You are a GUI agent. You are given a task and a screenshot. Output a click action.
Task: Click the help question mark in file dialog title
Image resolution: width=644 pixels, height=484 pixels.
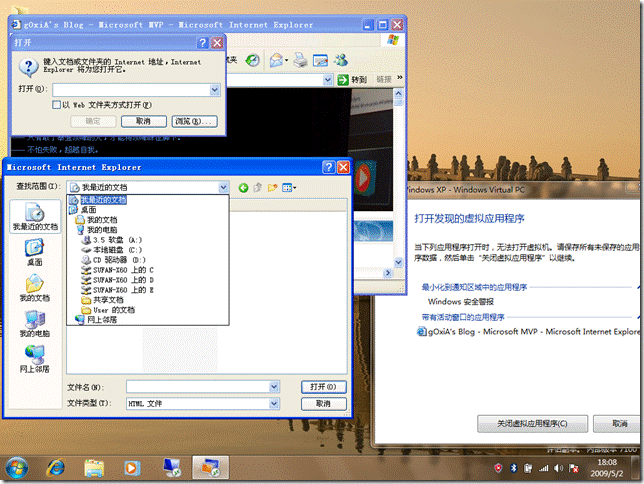click(329, 167)
